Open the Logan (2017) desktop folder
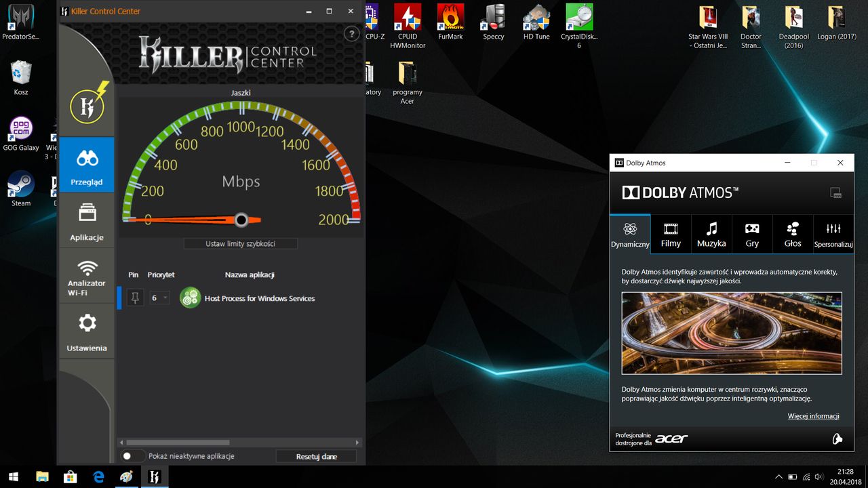Image resolution: width=868 pixels, height=488 pixels. (x=836, y=23)
